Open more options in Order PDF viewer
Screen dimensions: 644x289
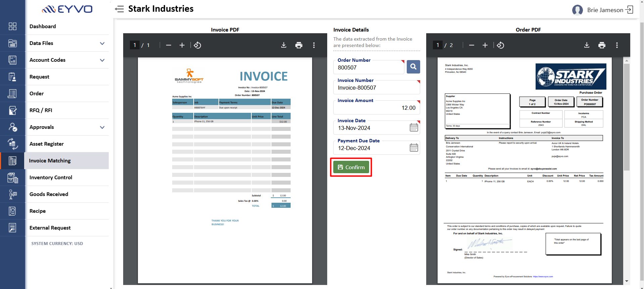[617, 45]
